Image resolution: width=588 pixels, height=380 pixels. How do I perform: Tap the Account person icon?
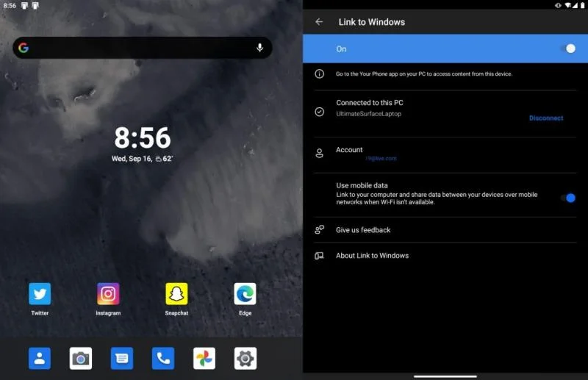320,154
